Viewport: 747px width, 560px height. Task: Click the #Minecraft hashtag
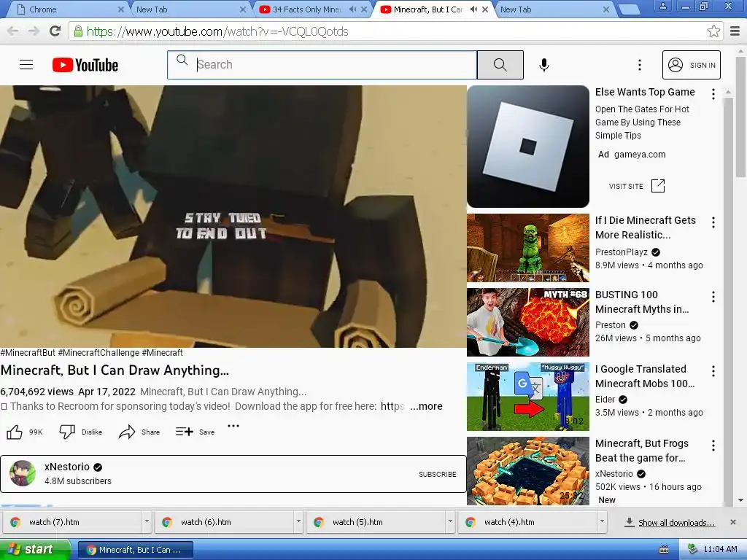point(163,353)
